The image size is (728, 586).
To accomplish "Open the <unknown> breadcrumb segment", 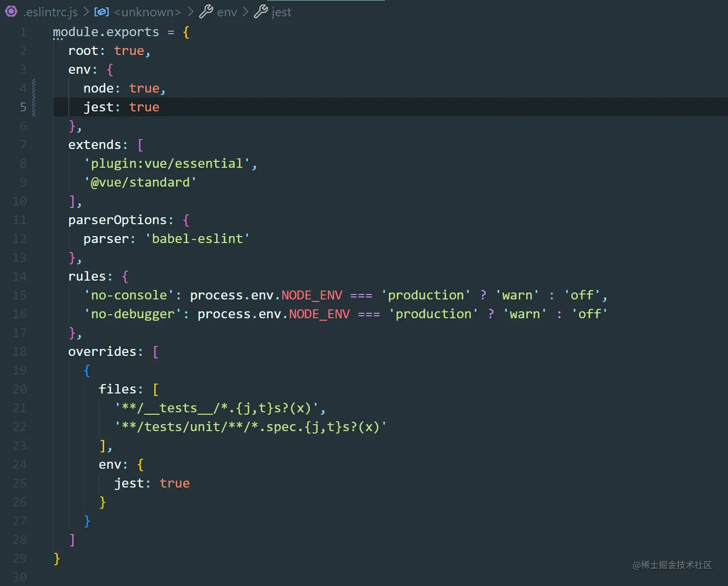I will [x=147, y=12].
